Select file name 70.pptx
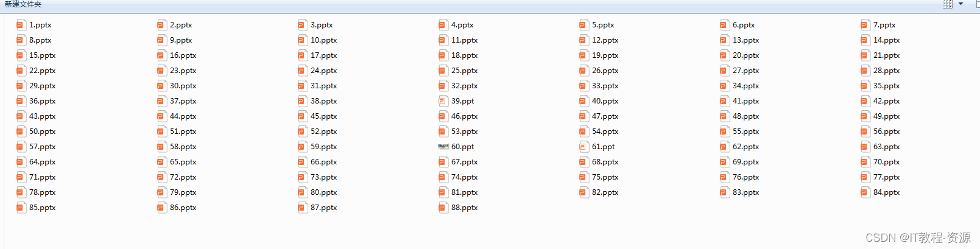Viewport: 980px width, 249px height. (x=887, y=162)
